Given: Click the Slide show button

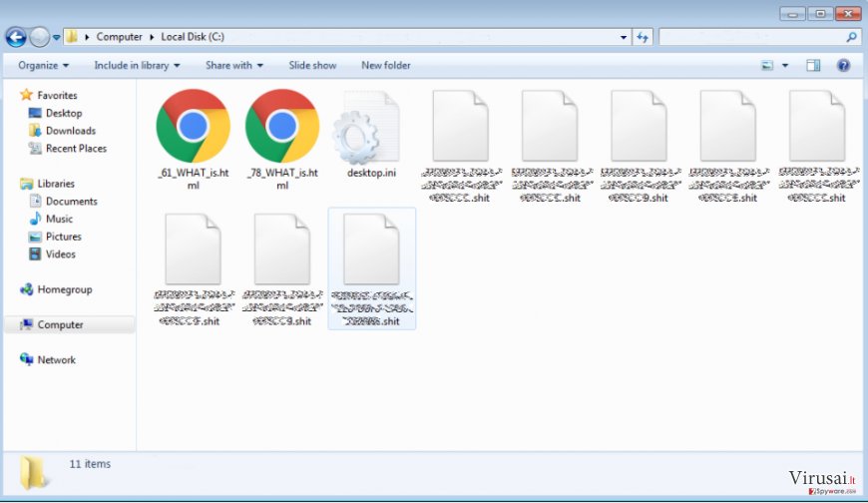Looking at the screenshot, I should point(312,65).
